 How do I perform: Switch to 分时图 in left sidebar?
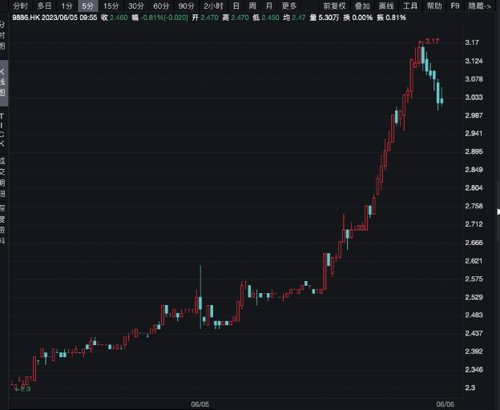click(3, 35)
